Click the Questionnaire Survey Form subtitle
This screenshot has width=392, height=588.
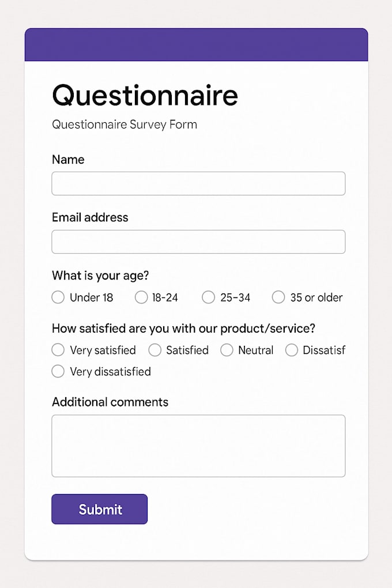pos(124,125)
